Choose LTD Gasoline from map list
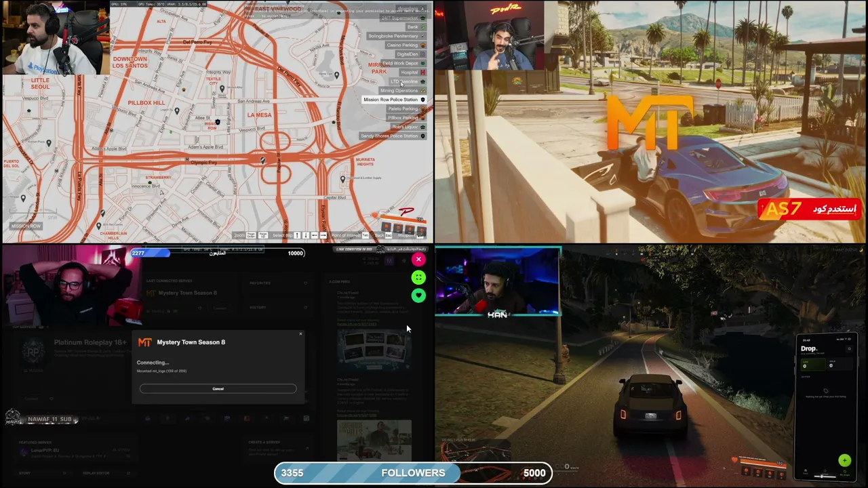 [407, 82]
